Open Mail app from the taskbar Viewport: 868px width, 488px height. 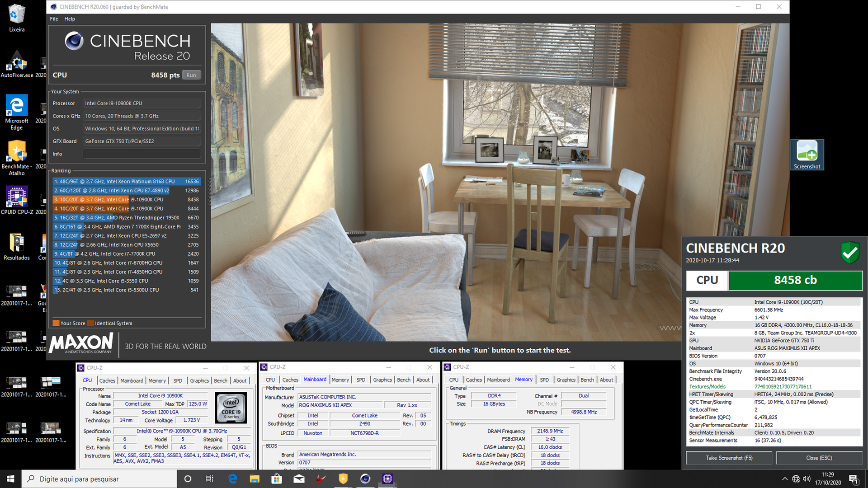pos(299,479)
